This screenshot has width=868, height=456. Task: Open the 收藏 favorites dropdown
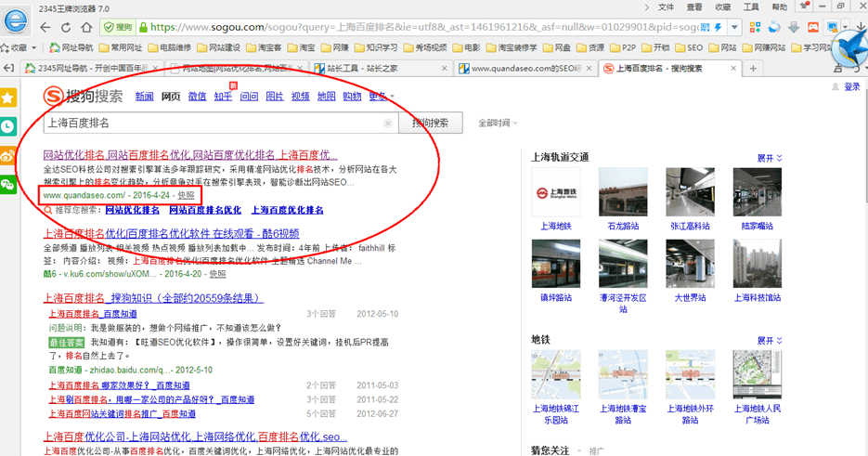(19, 47)
